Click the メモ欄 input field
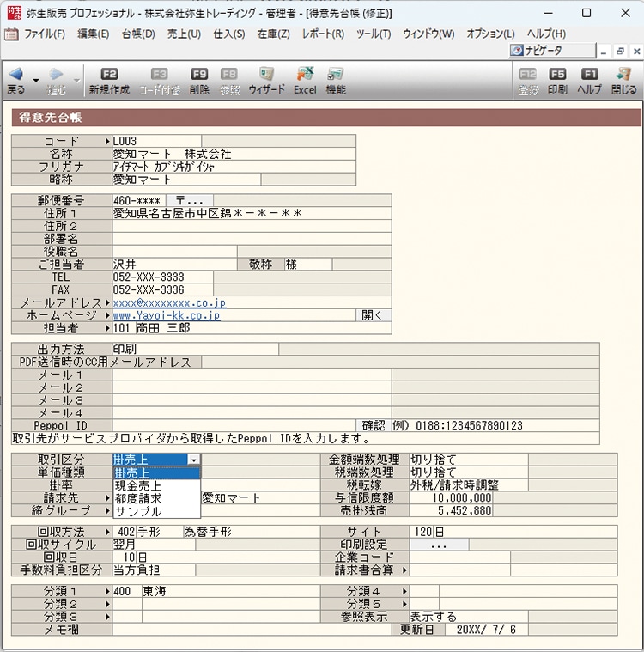Viewport: 644px width, 652px height. [252, 630]
